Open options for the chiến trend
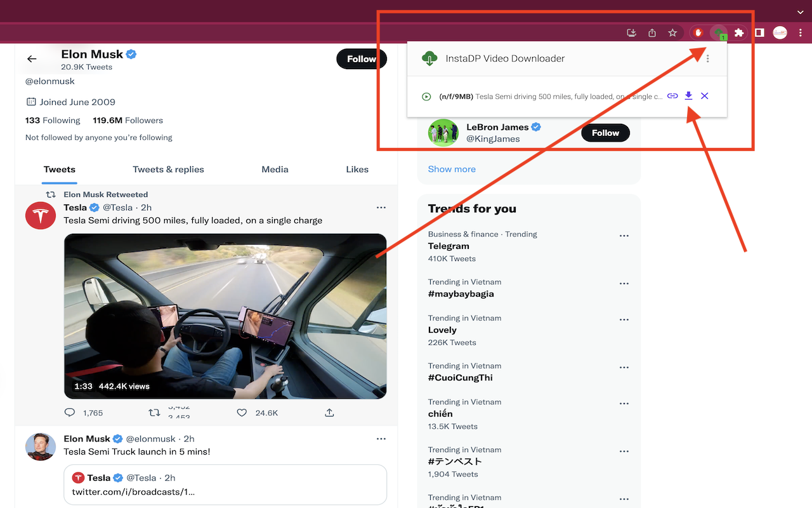This screenshot has height=508, width=812. pyautogui.click(x=624, y=403)
